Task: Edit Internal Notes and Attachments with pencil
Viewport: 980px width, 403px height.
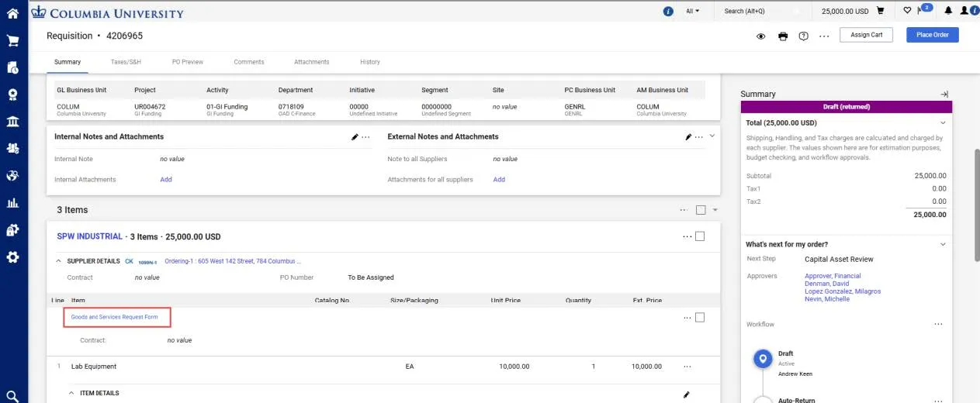Action: tap(355, 137)
